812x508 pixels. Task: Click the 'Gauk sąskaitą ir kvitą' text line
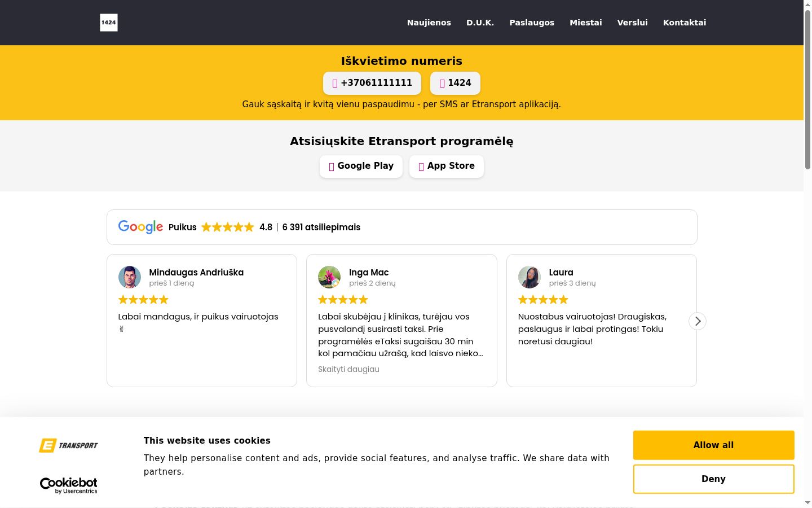[401, 104]
